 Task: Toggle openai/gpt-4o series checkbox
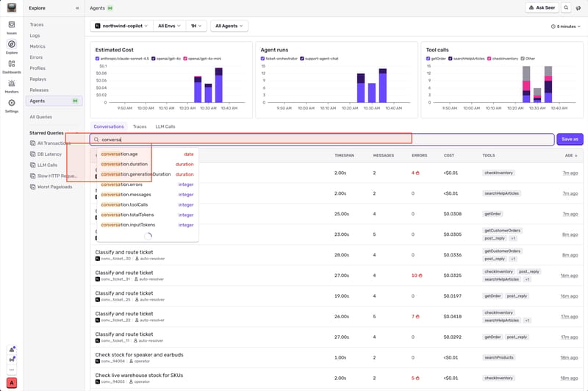[154, 59]
